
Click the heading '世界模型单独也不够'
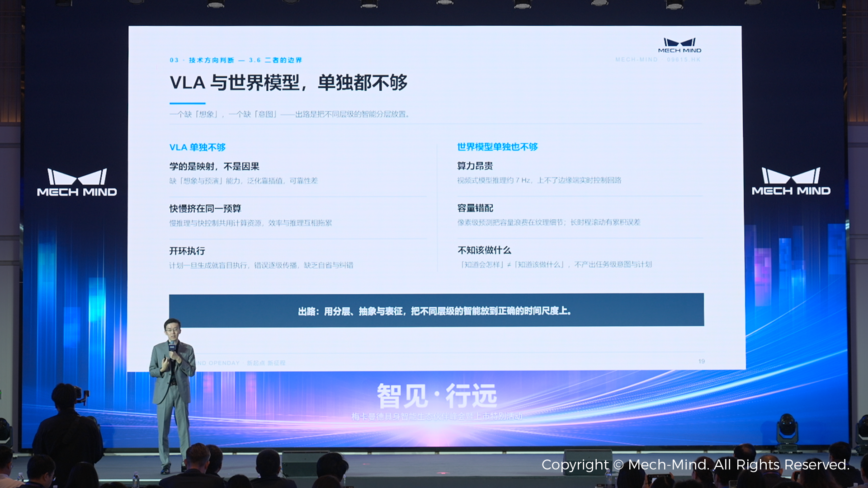tap(497, 147)
